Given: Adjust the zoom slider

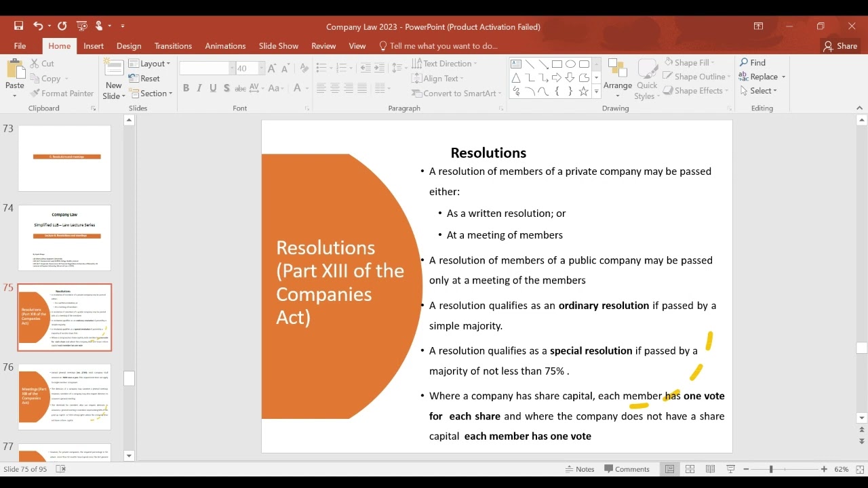Looking at the screenshot, I should click(771, 469).
